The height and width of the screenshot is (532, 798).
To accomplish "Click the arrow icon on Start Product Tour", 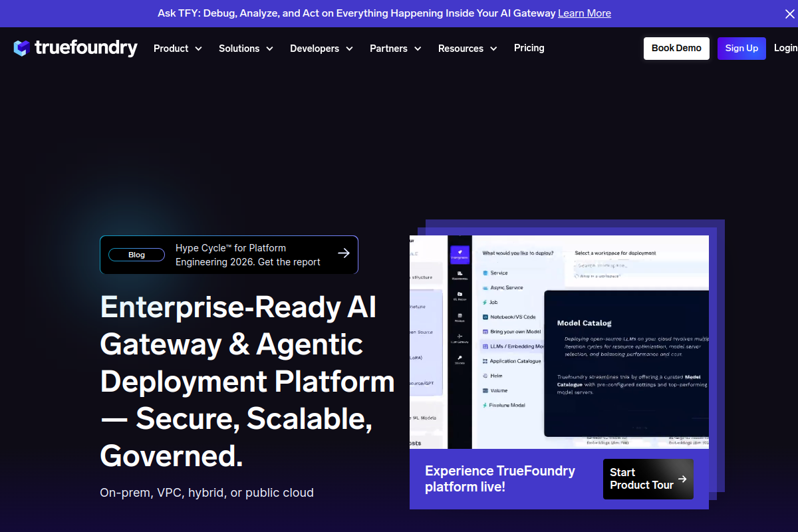I will coord(682,479).
